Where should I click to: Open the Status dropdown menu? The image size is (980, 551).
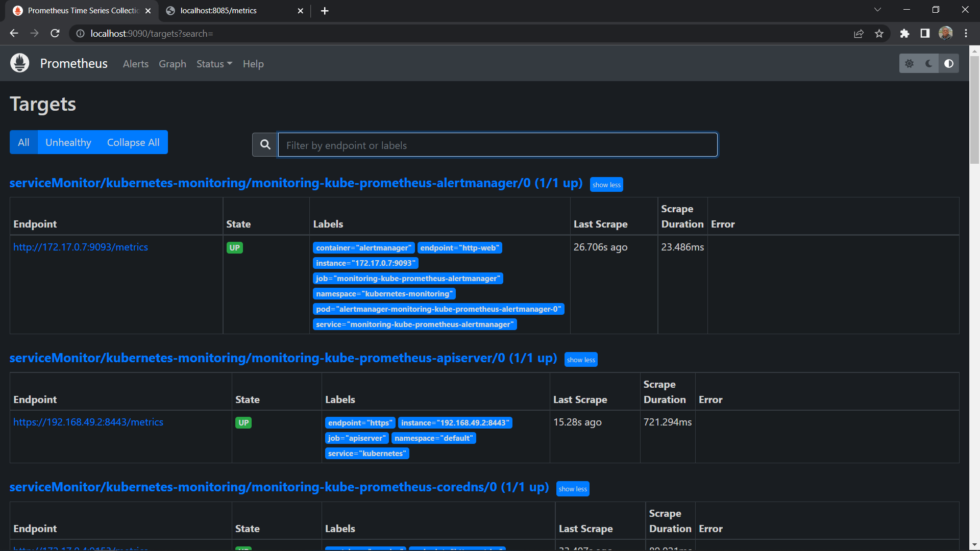tap(214, 64)
